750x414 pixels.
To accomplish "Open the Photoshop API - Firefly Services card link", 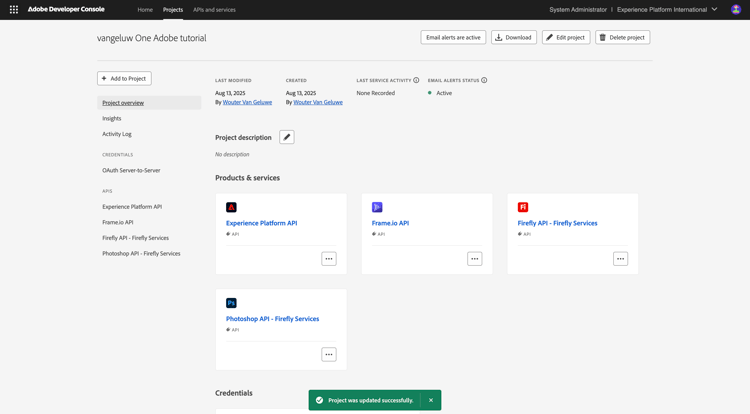I will point(273,319).
